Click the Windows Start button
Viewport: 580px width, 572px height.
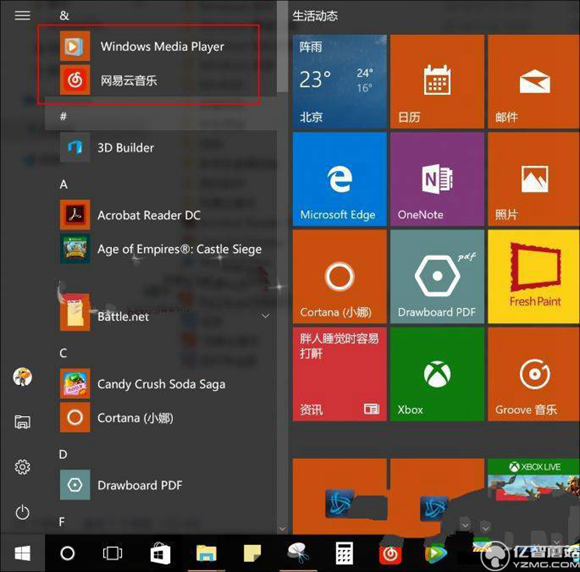(22, 554)
